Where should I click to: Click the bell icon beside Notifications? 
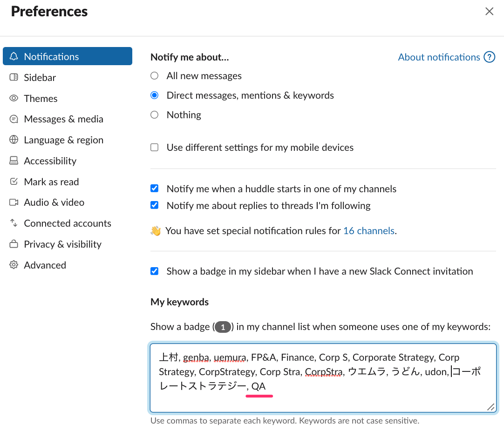point(14,57)
